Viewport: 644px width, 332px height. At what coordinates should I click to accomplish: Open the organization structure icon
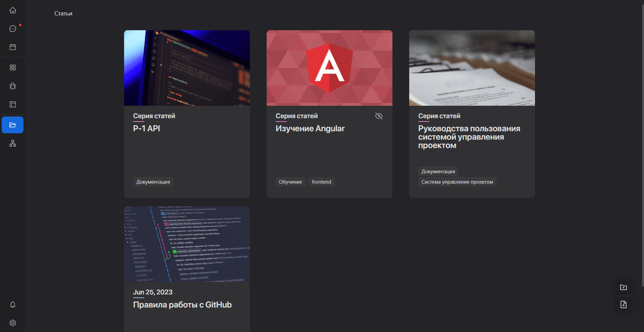pos(13,143)
